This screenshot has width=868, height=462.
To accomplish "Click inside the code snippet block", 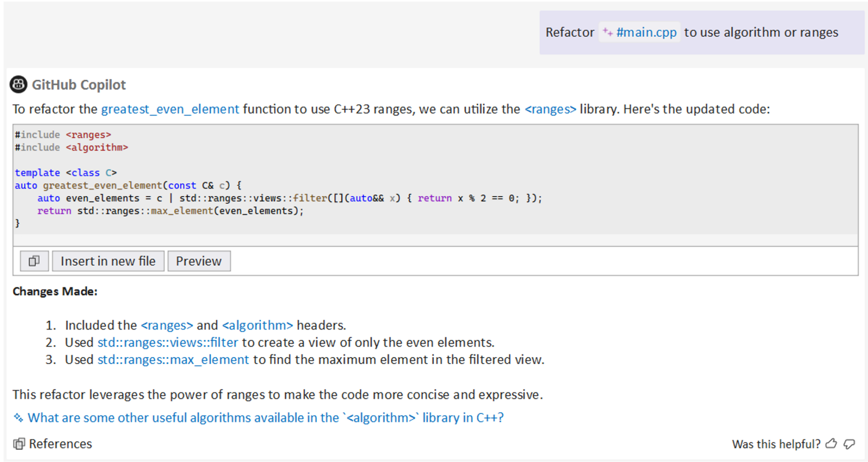I will (435, 179).
